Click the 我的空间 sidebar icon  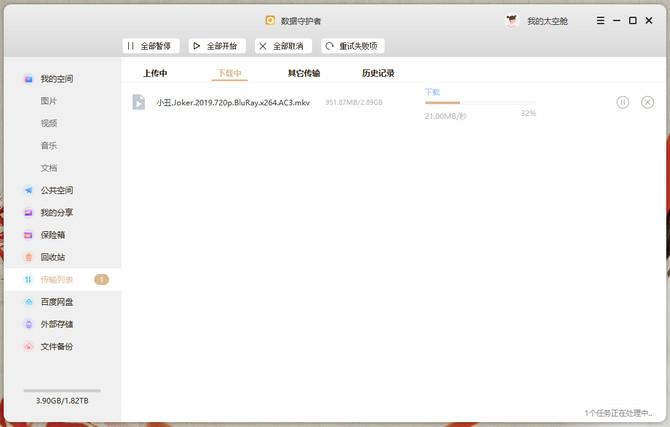coord(28,79)
